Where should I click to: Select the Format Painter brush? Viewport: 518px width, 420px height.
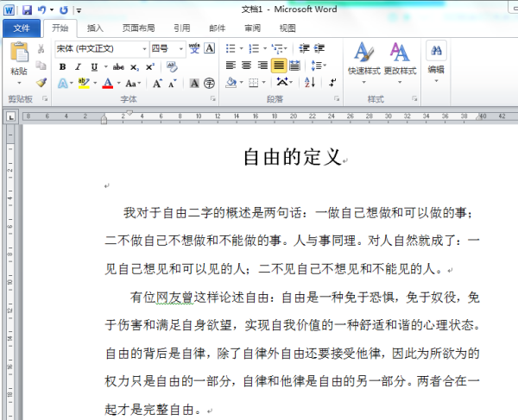coord(41,82)
